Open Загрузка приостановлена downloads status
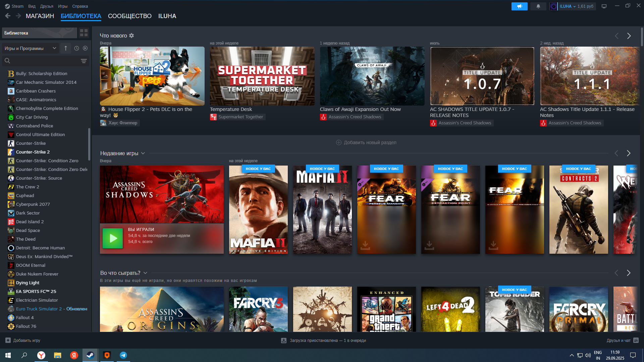 pyautogui.click(x=328, y=341)
